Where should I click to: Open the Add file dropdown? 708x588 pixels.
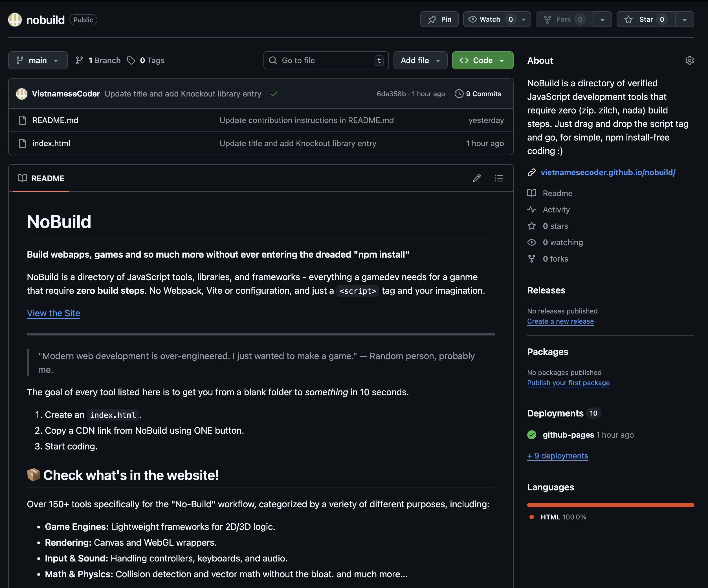click(420, 60)
